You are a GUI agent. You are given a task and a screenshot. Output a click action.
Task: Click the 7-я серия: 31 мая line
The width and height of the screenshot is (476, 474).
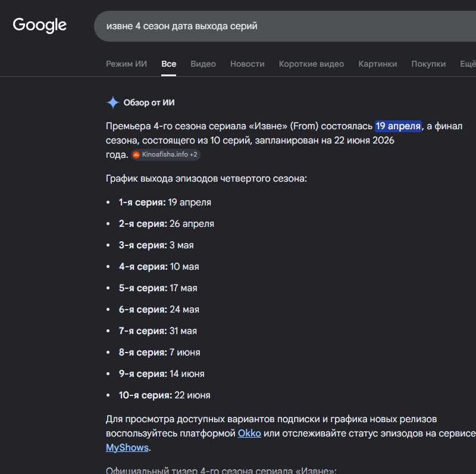(x=158, y=331)
